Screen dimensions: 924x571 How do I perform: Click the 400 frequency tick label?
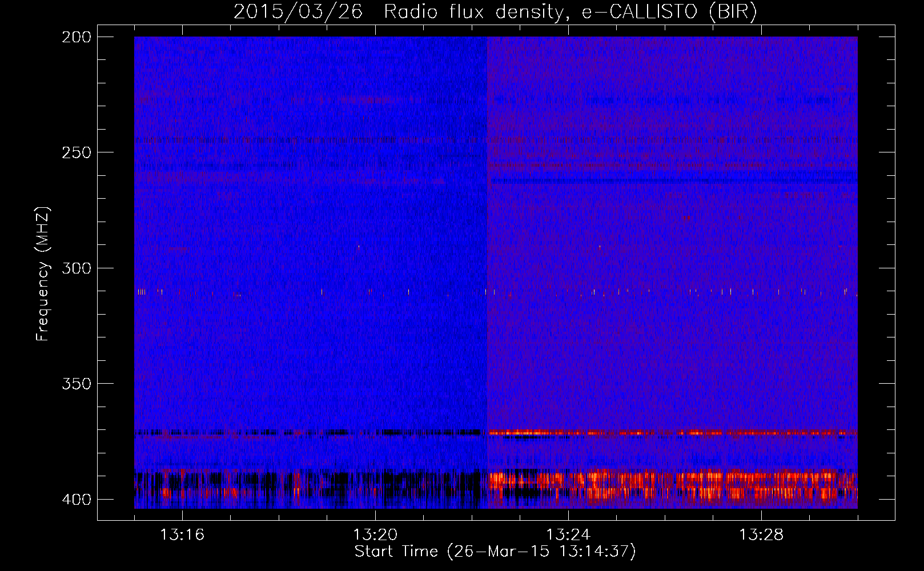pos(76,500)
